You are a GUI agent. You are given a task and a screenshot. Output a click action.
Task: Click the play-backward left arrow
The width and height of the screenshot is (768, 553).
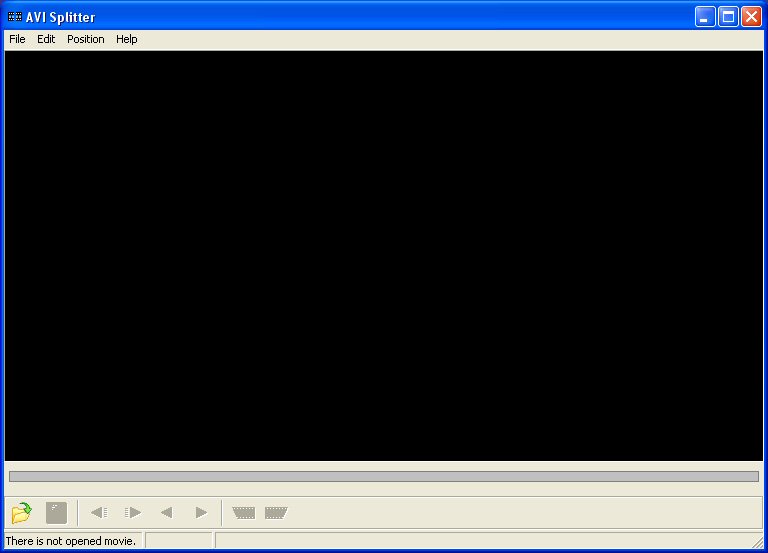(x=167, y=513)
